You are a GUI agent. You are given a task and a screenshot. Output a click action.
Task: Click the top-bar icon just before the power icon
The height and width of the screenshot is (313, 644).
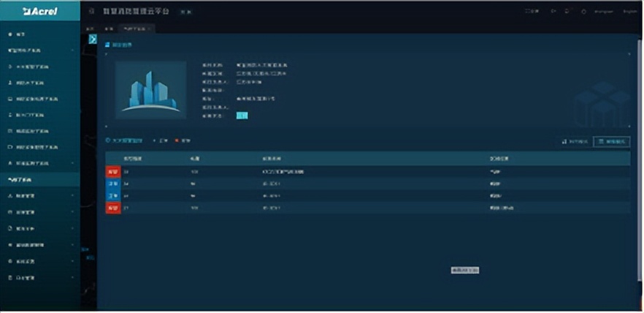pos(567,12)
